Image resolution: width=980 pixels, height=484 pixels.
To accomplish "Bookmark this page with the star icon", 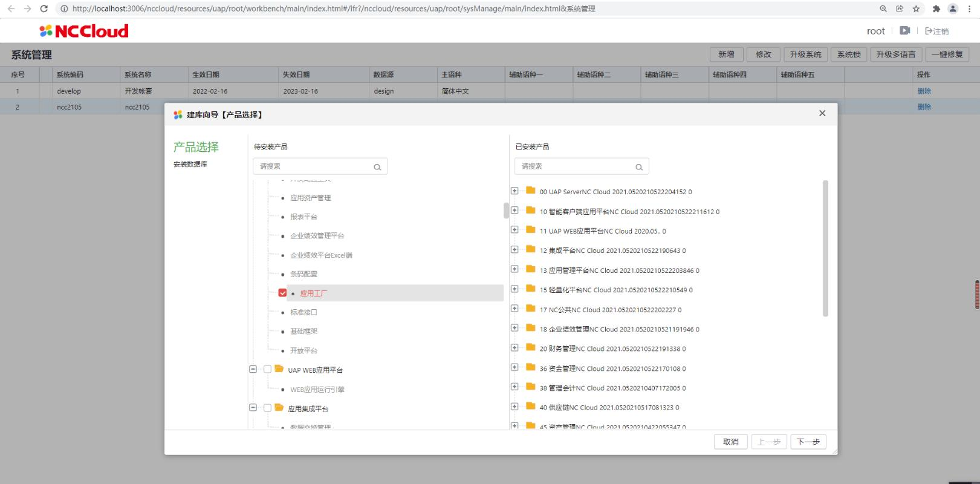I will [916, 8].
